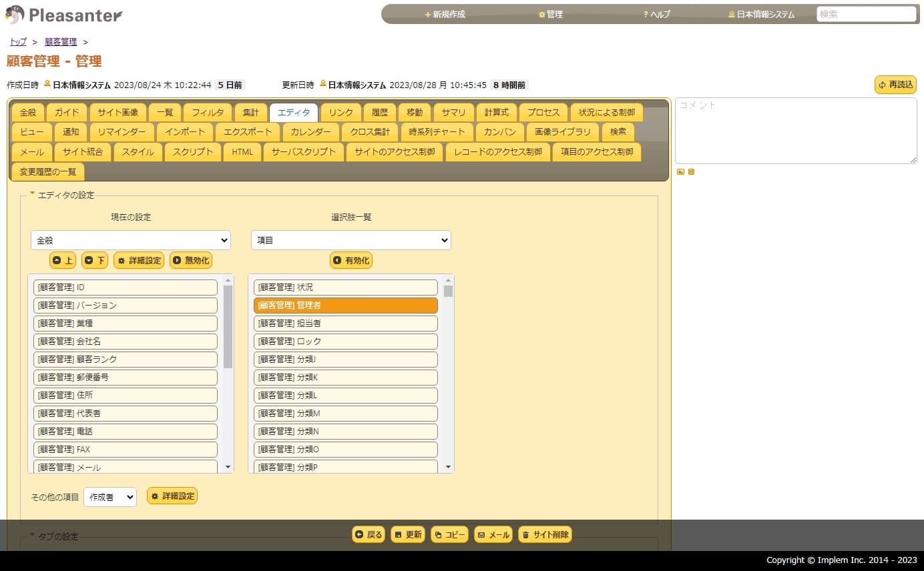Open the 項目 dropdown under 選択肢一覧
The height and width of the screenshot is (571, 924).
coord(351,240)
